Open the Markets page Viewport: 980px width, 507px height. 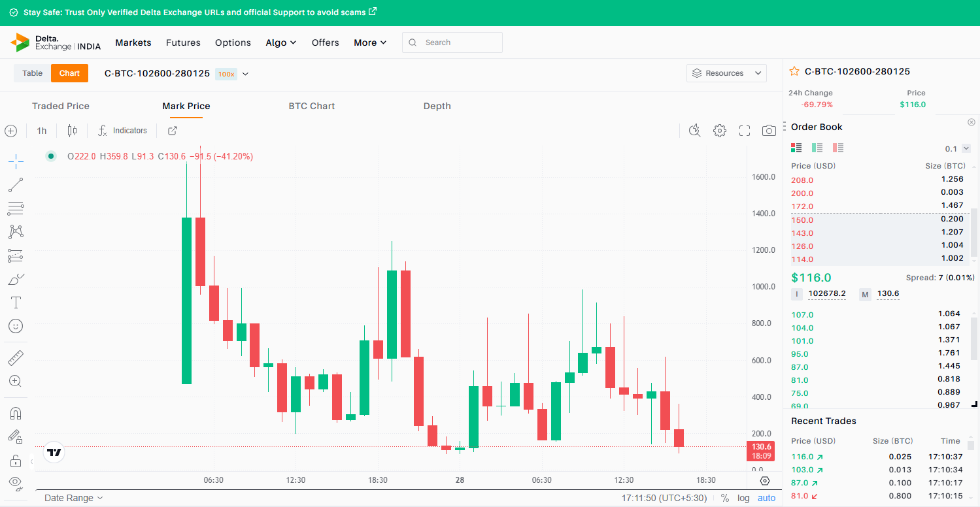(x=133, y=42)
